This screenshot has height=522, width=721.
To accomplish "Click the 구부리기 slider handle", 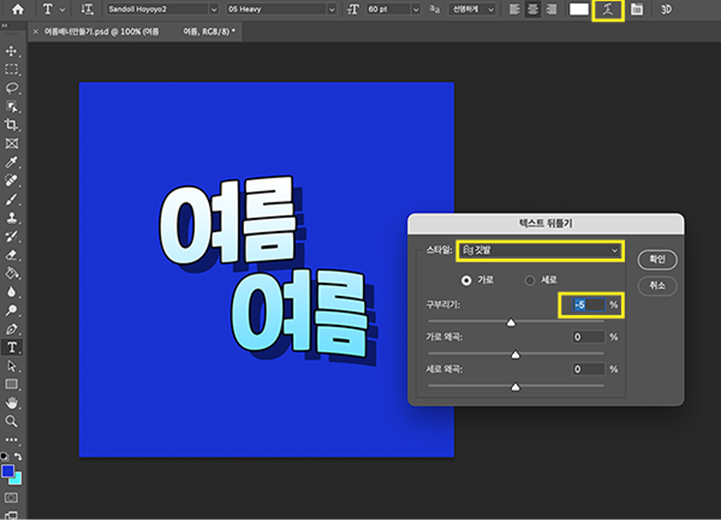I will pos(511,322).
